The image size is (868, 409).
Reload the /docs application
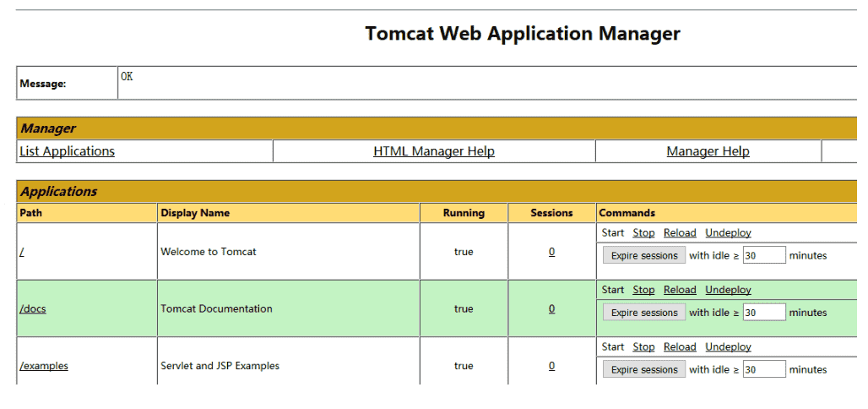coord(680,290)
